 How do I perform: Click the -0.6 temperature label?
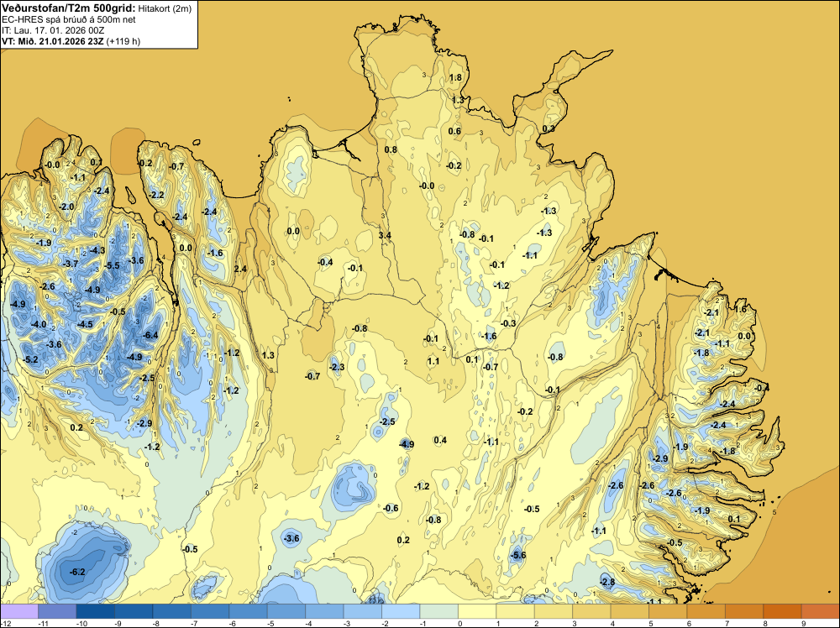[391, 508]
